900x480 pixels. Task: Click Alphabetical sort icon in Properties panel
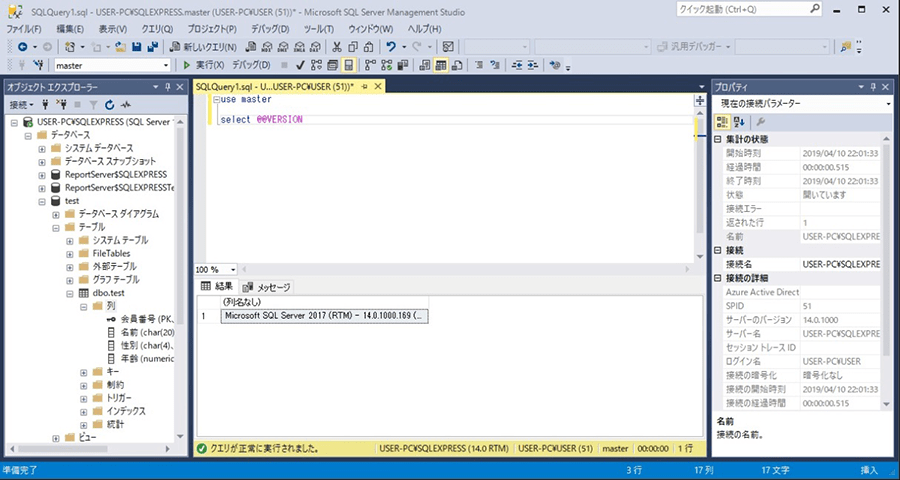coord(739,121)
